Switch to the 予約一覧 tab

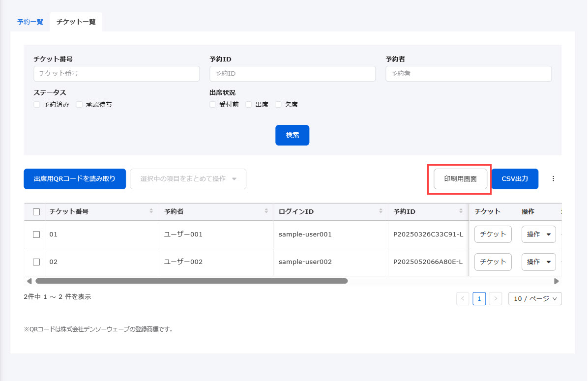(30, 22)
